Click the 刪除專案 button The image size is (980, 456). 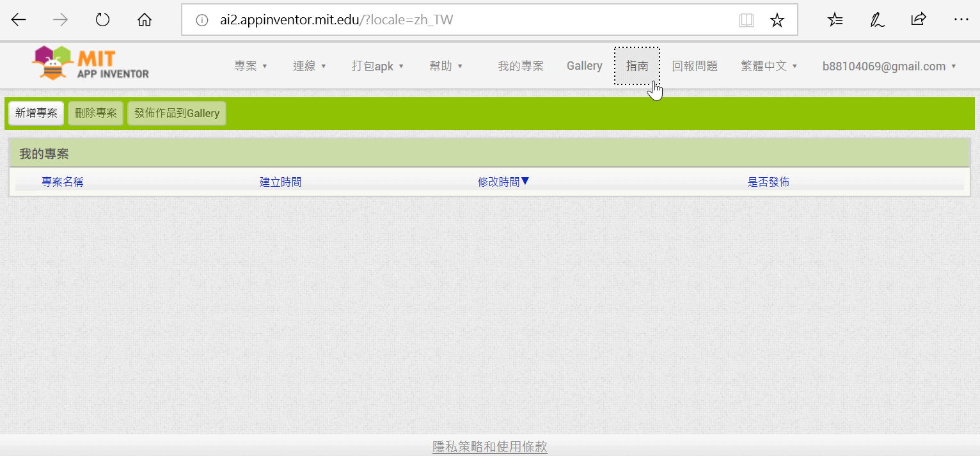(x=96, y=113)
